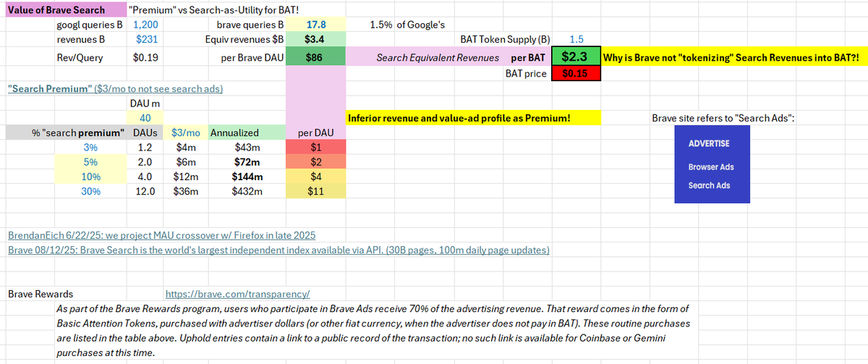The height and width of the screenshot is (364, 868).
Task: Click the DAUs value 1.2
Action: [145, 147]
